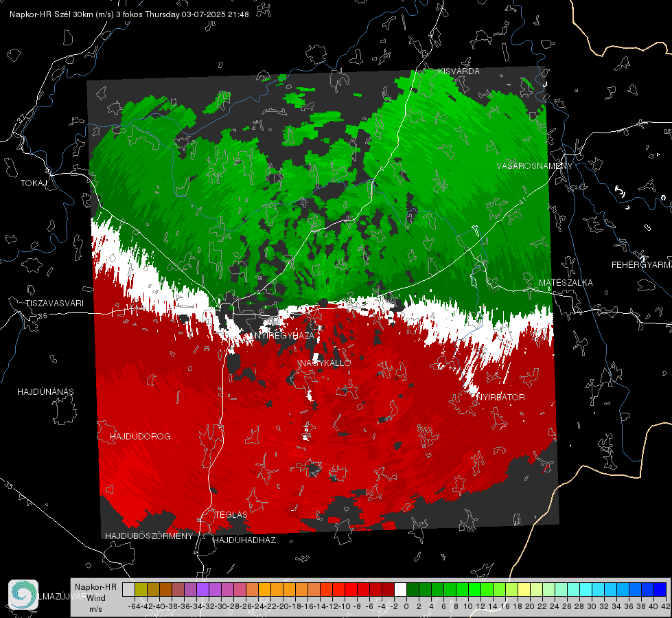
Task: Select the NAGYKÁLLÓ label
Action: 325,363
